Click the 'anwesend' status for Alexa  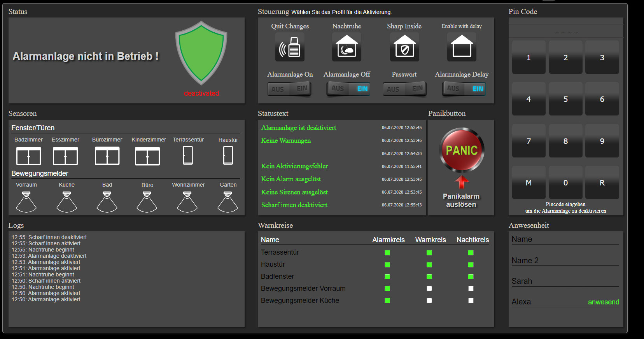click(604, 302)
